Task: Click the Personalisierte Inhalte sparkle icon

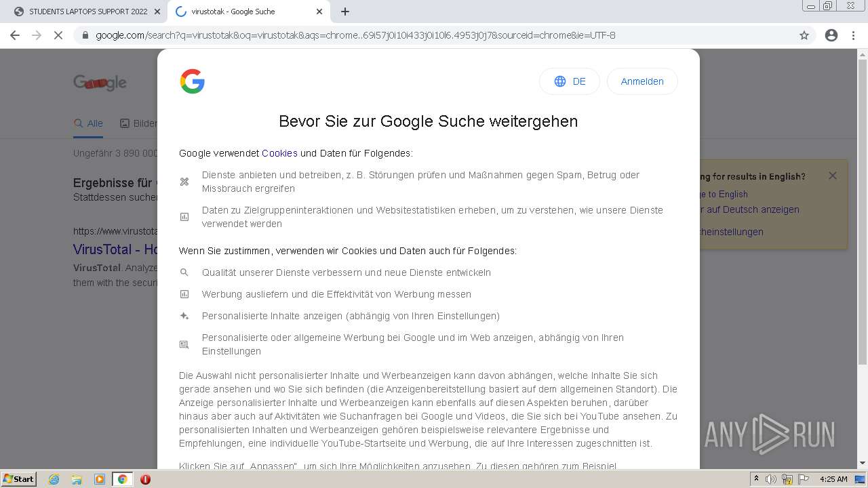Action: 184,316
